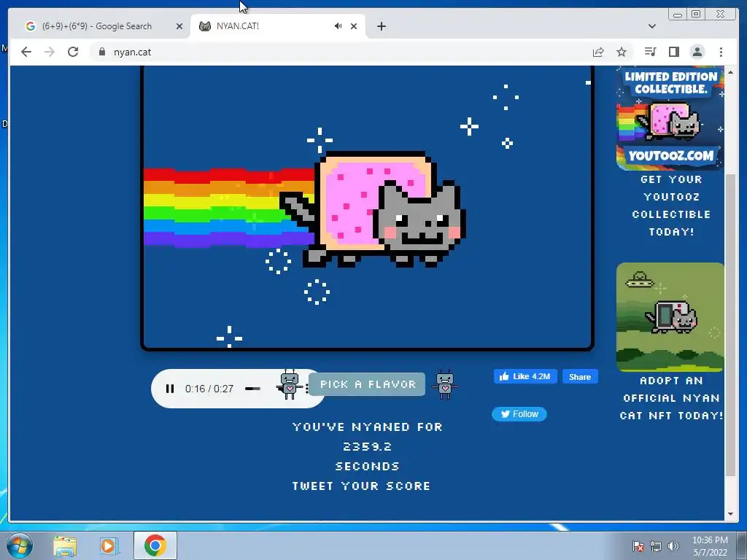Open the Windows Start menu
Image resolution: width=747 pixels, height=560 pixels.
[20, 545]
